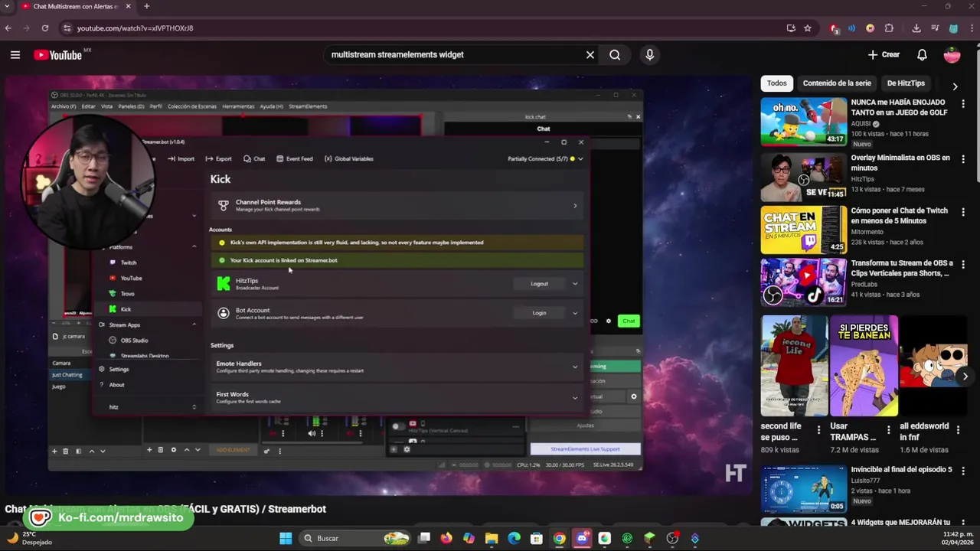
Task: Open the Chat tab in Streamer.bot toolbar
Action: 254,158
